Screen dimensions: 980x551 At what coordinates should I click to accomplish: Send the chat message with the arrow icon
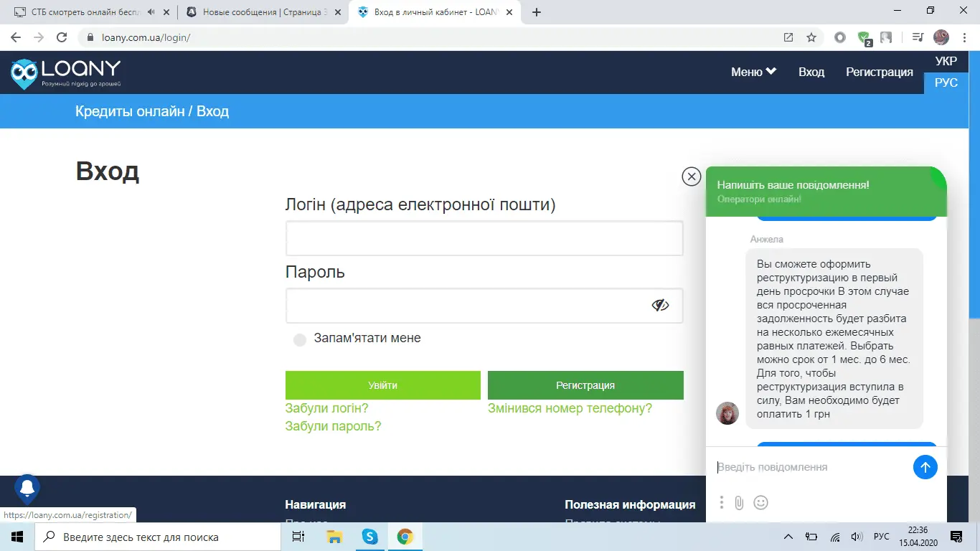click(925, 467)
